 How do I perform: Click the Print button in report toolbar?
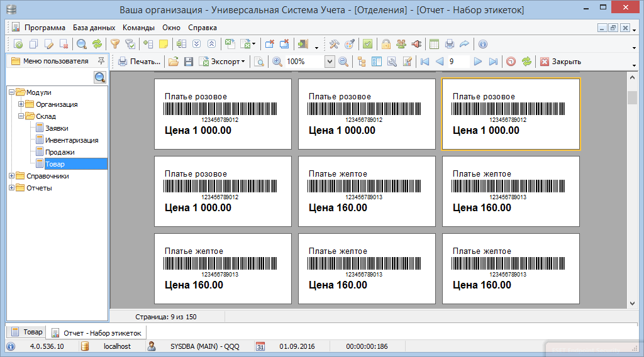(139, 62)
